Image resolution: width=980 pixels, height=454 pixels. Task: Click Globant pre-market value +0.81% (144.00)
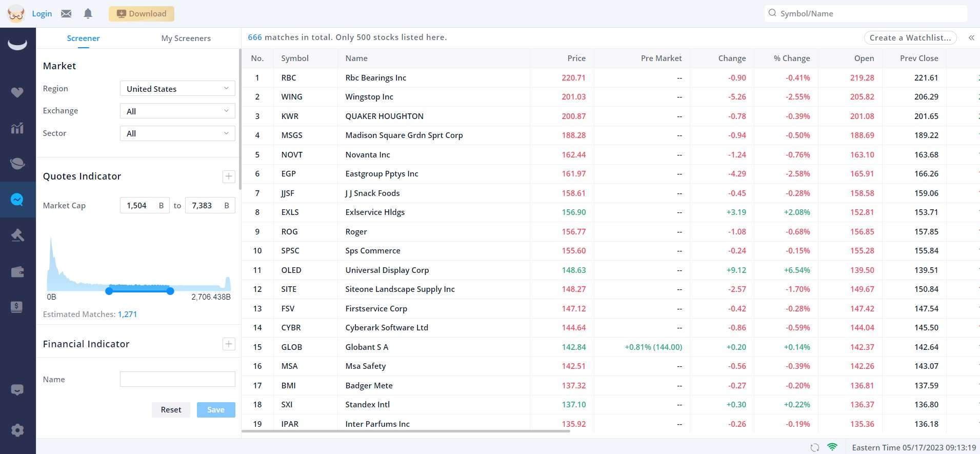(653, 347)
